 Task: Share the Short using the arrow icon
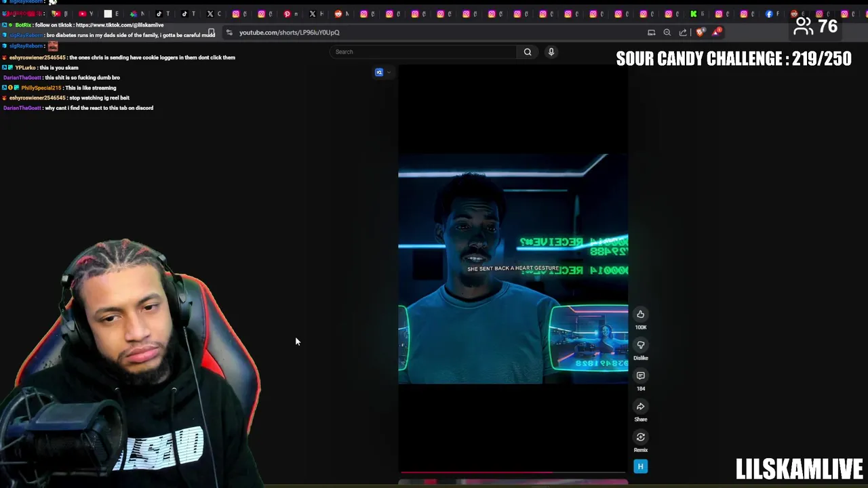tap(640, 406)
